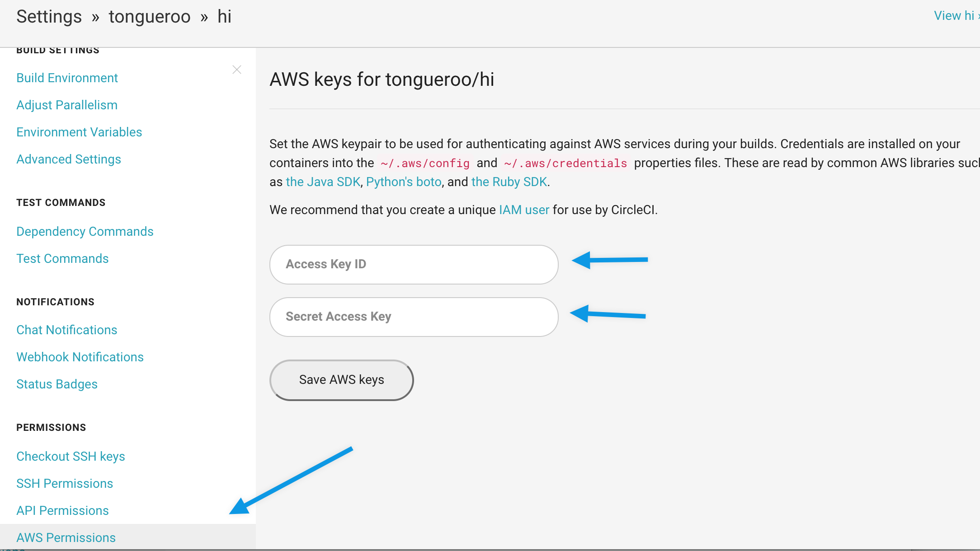Open SSH Permissions page
The height and width of the screenshot is (551, 980).
(x=65, y=483)
